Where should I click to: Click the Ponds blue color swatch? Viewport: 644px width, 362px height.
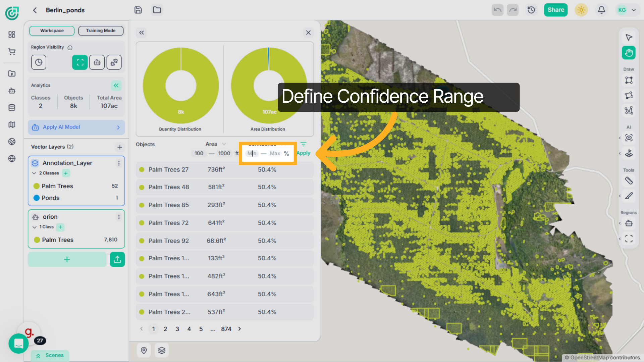pos(37,198)
